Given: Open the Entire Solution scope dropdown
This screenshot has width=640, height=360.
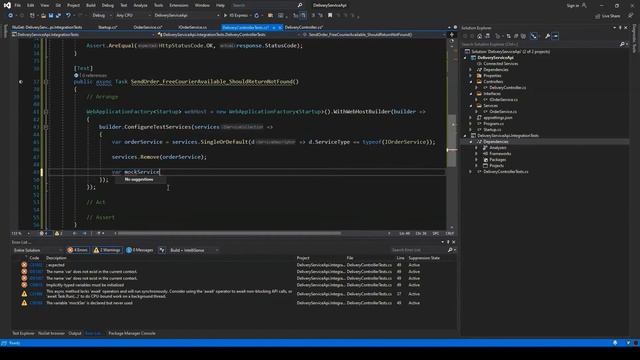Looking at the screenshot, I should 38,250.
